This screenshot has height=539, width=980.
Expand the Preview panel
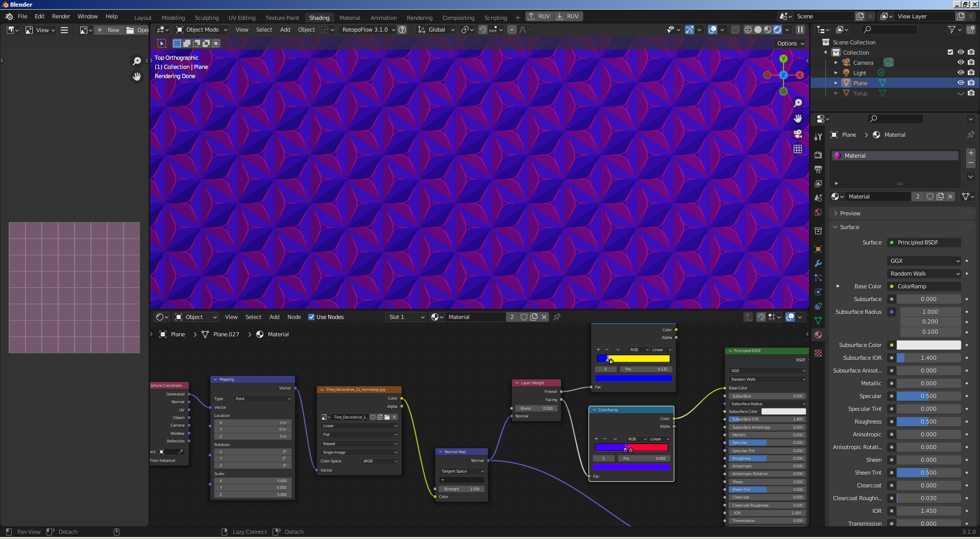850,213
